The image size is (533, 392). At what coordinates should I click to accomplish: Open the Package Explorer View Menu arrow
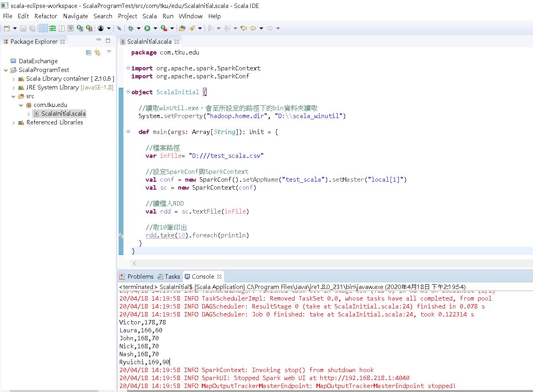point(109,52)
